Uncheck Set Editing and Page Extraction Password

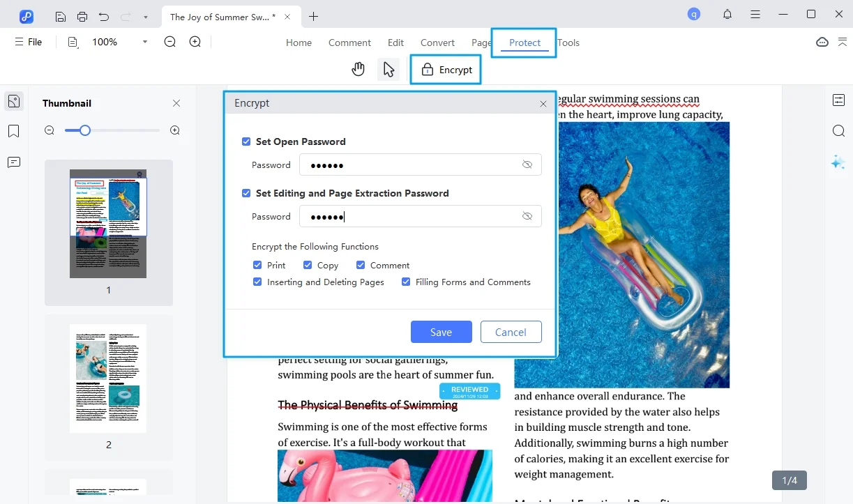pyautogui.click(x=246, y=193)
